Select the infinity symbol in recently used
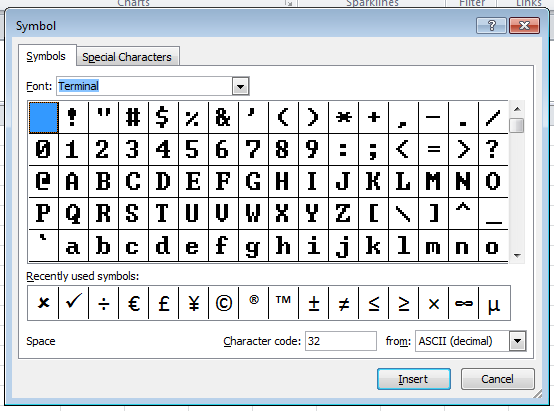Screen dimensions: 554x411 [x=463, y=303]
